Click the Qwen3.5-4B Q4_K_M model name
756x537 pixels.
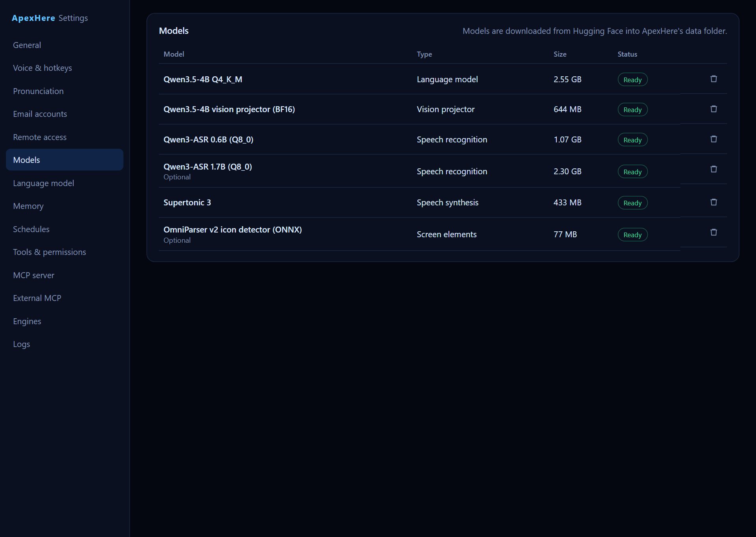tap(203, 79)
